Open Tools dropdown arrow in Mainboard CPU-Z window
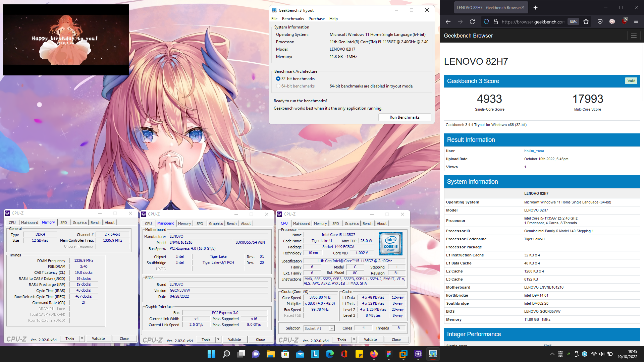Image resolution: width=644 pixels, height=362 pixels. 218,340
